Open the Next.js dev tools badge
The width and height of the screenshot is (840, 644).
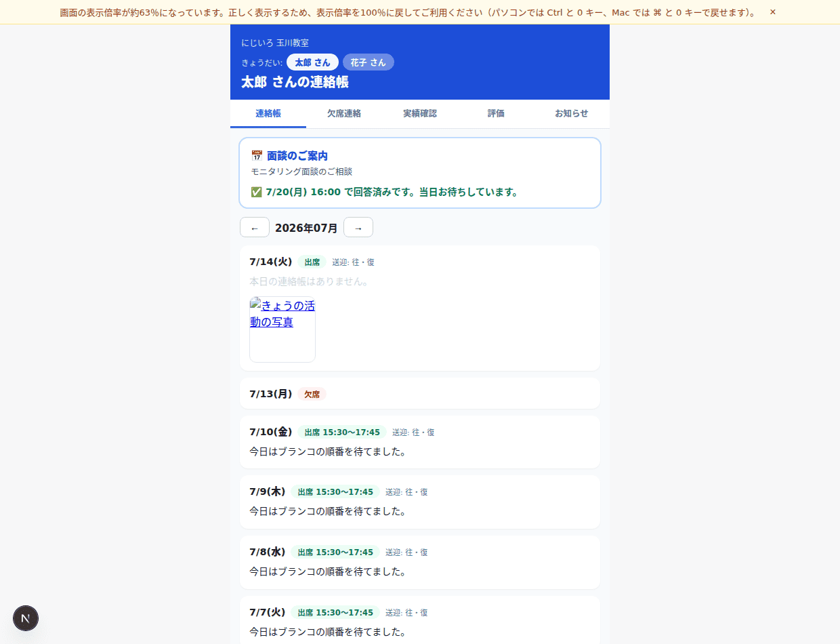(x=26, y=618)
